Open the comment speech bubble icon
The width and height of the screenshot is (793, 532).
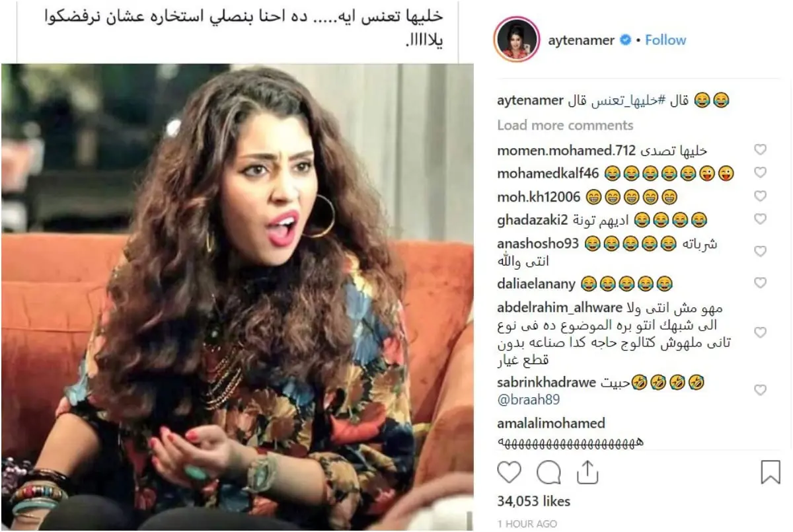(x=548, y=473)
